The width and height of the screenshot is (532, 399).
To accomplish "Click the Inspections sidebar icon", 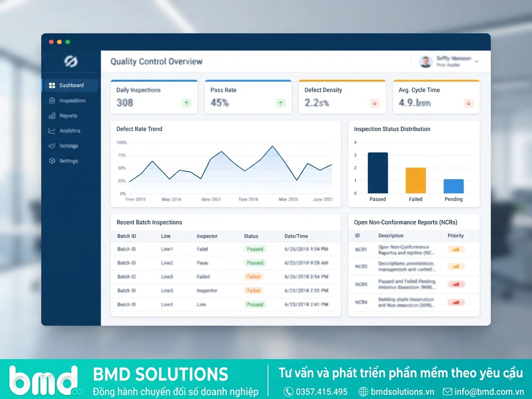I will tap(52, 101).
